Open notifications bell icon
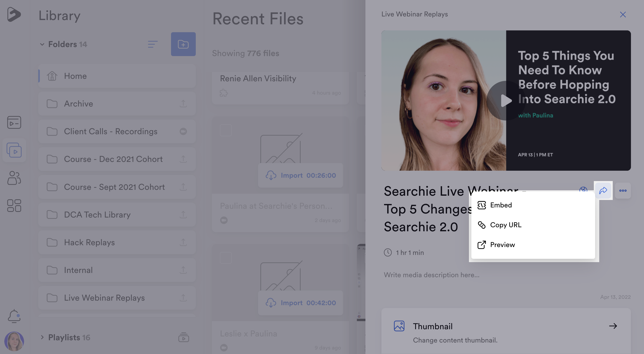 click(14, 316)
